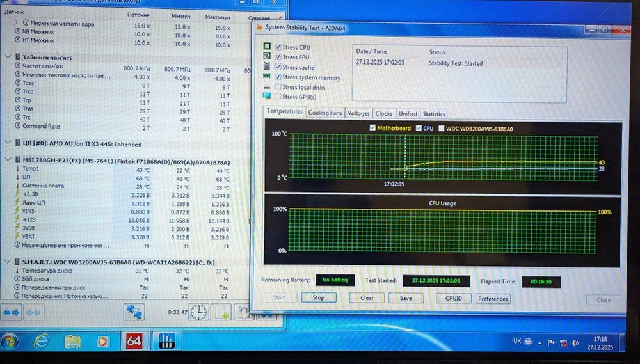Launch Internet Explorer from the taskbar
This screenshot has height=364, width=640.
[41, 341]
